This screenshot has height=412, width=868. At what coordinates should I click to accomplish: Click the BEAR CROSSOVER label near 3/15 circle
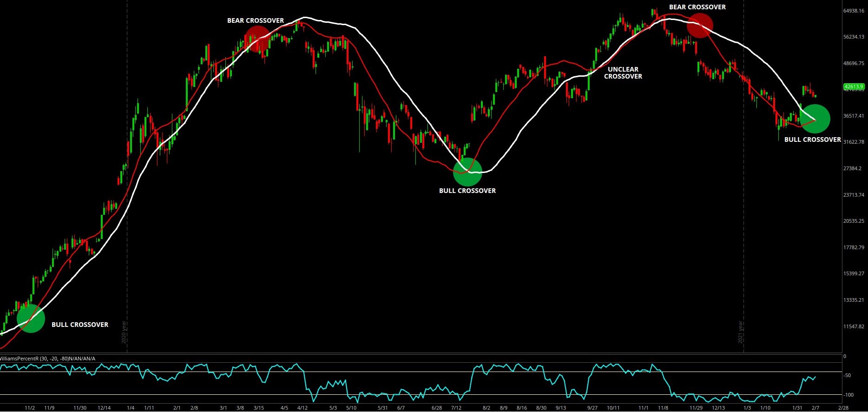pyautogui.click(x=255, y=20)
